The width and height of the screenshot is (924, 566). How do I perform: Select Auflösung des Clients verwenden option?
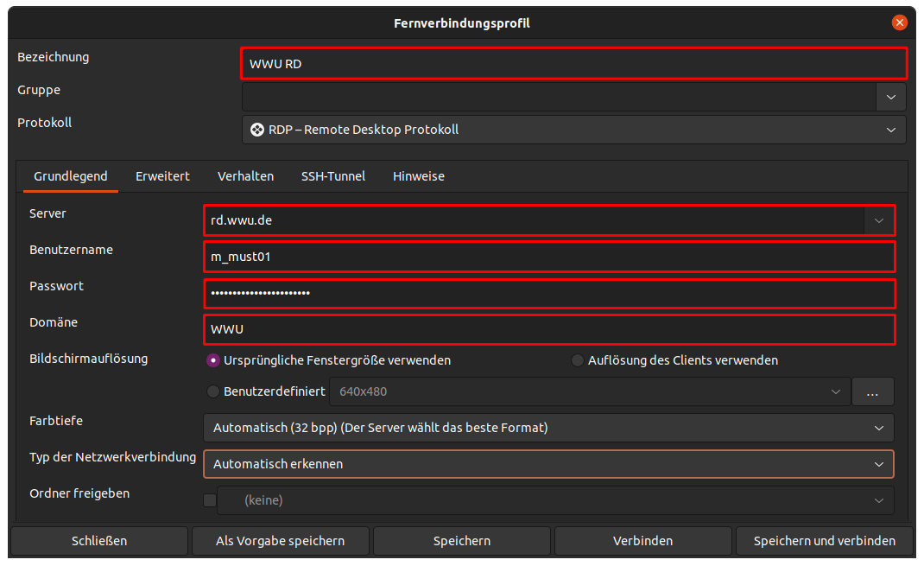pos(578,360)
